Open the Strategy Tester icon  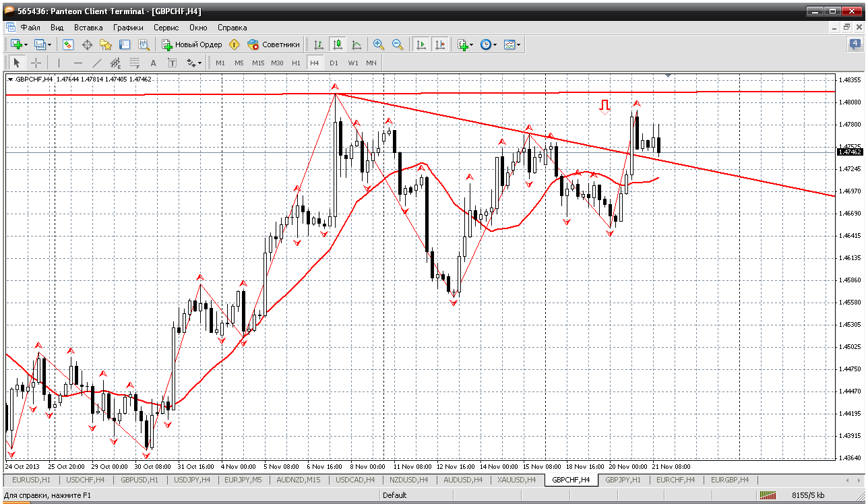tap(144, 44)
